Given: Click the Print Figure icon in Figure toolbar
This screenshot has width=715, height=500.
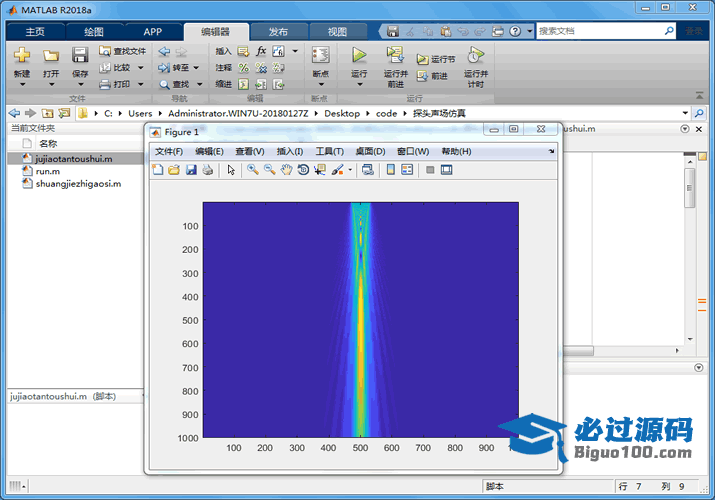Looking at the screenshot, I should click(x=208, y=170).
